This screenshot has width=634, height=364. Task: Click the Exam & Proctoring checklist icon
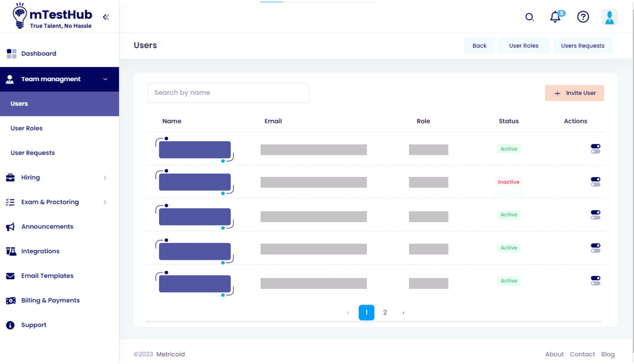pyautogui.click(x=10, y=202)
